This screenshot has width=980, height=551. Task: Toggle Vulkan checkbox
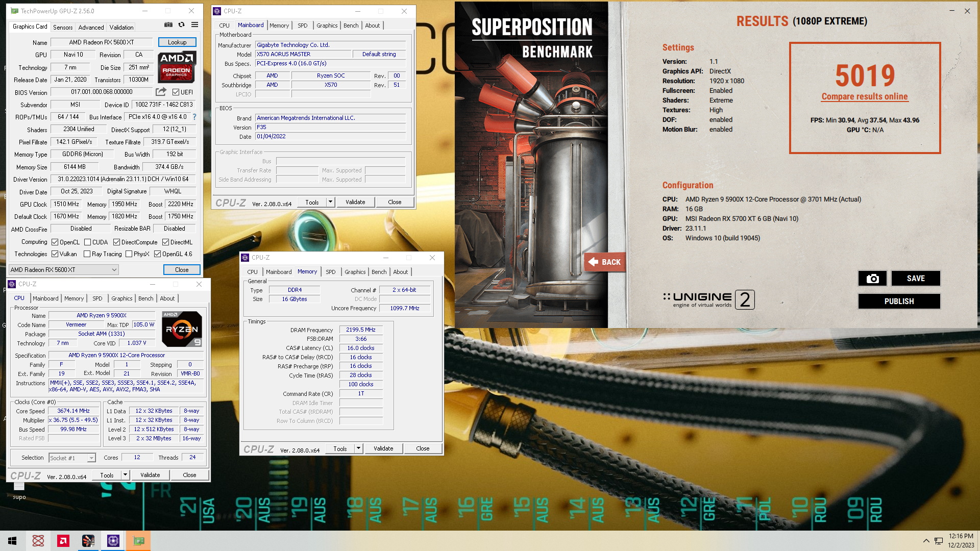tap(55, 254)
